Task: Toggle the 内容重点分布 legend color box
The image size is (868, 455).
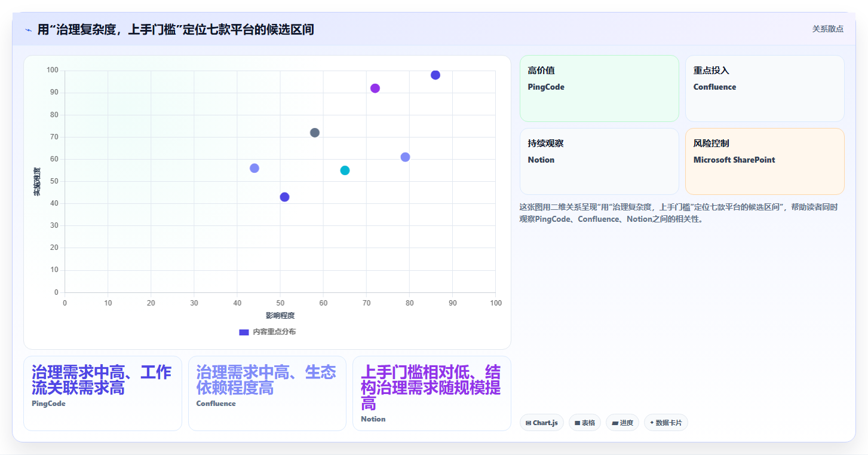Action: (x=244, y=332)
